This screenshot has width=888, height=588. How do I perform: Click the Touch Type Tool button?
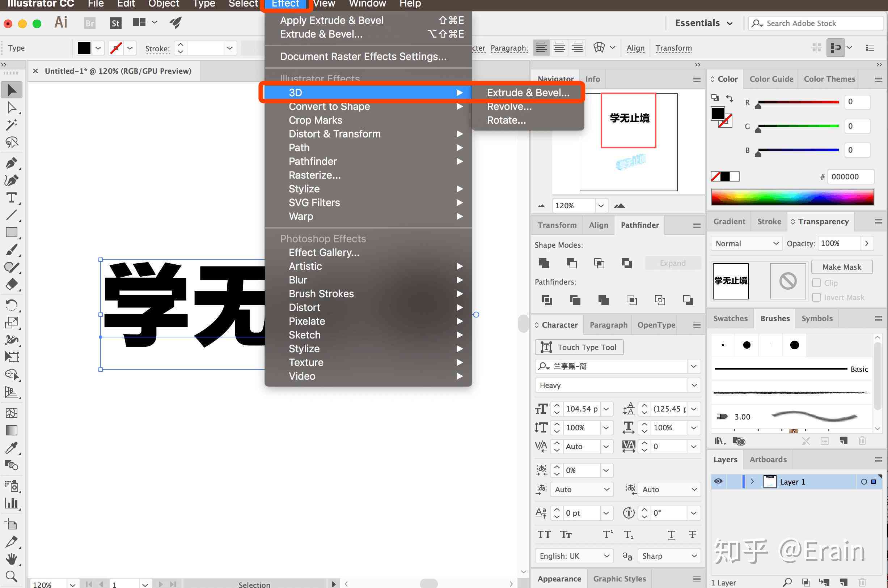coord(579,347)
